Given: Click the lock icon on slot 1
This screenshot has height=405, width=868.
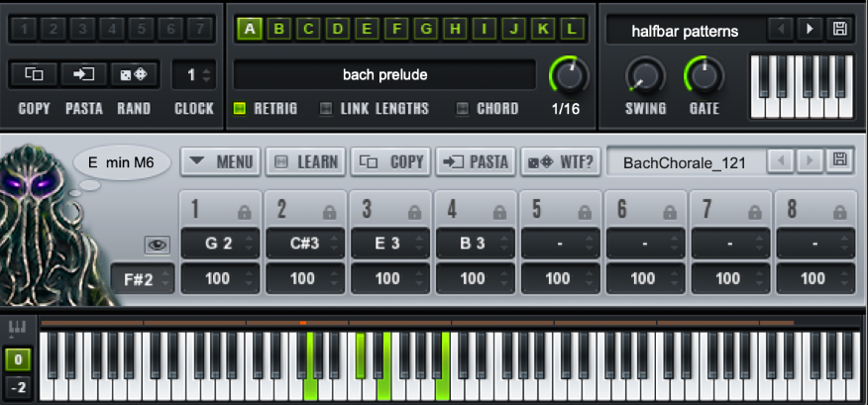Looking at the screenshot, I should (x=244, y=213).
